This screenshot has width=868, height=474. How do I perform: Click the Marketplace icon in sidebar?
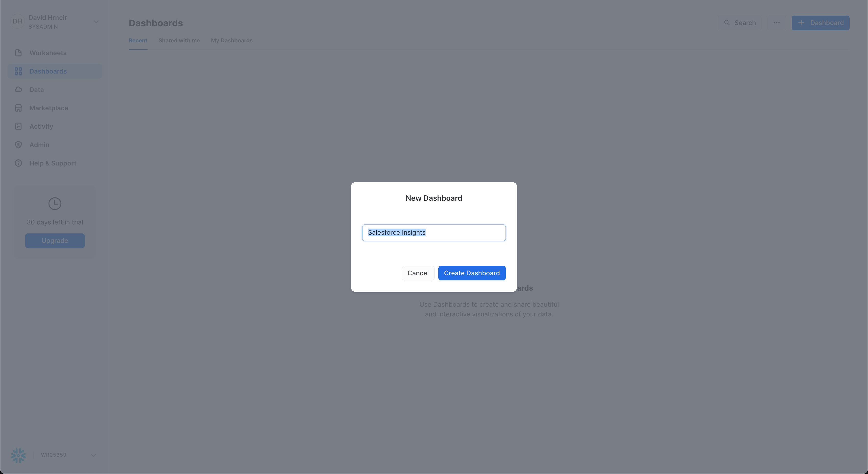(x=18, y=108)
